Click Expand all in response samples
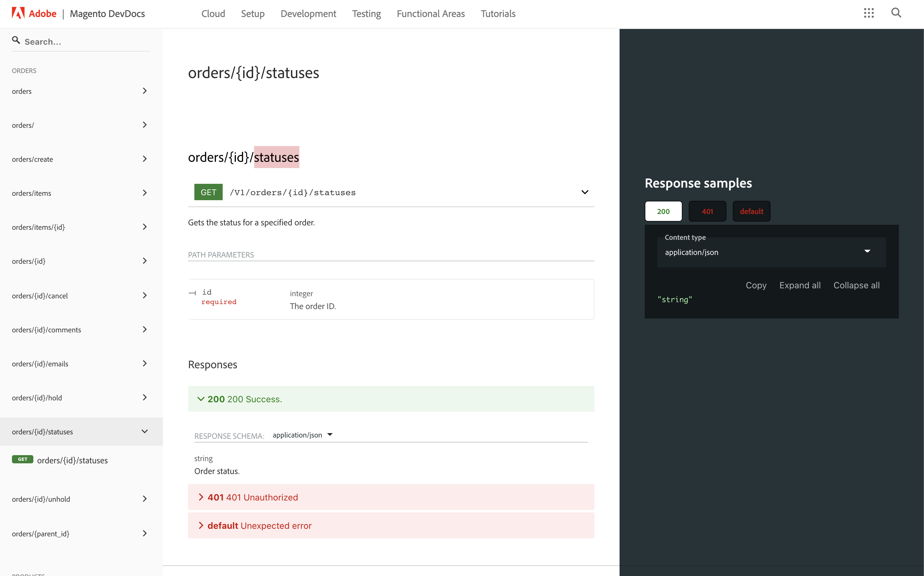 (799, 285)
